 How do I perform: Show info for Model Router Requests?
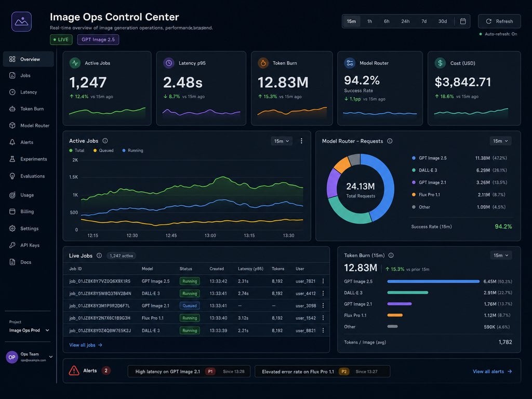(390, 141)
